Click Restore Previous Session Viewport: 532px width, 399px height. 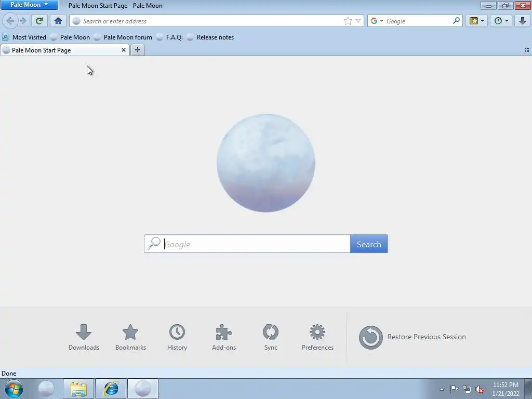pyautogui.click(x=412, y=337)
